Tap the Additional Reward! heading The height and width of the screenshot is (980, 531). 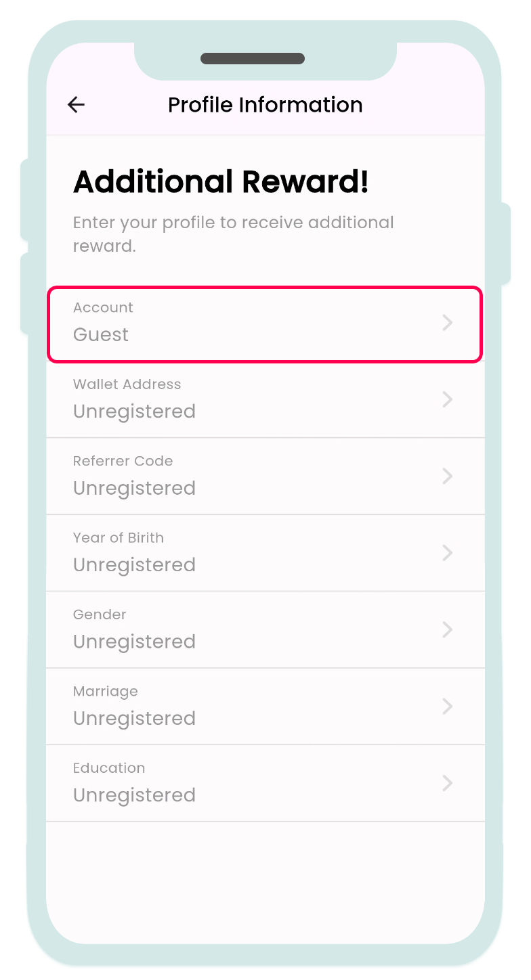pos(221,181)
